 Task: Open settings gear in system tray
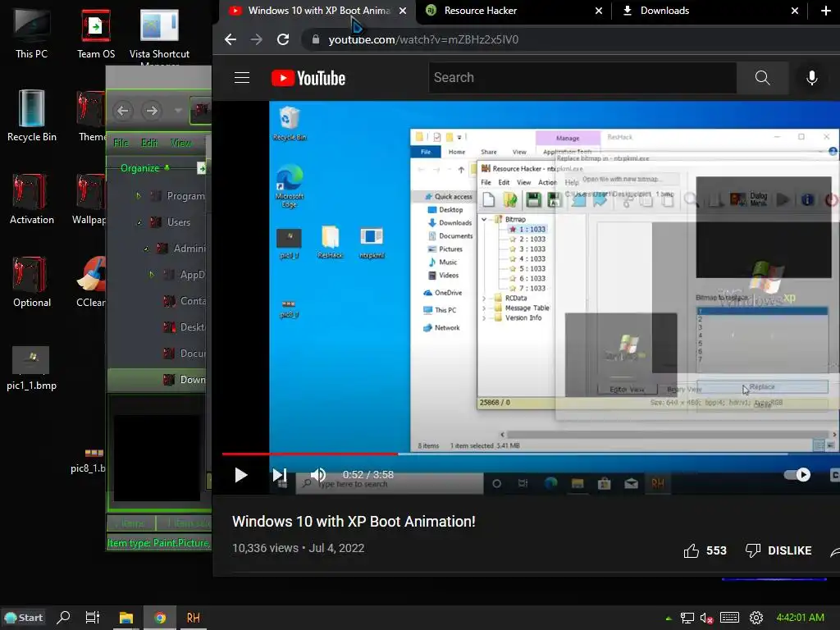(x=756, y=618)
